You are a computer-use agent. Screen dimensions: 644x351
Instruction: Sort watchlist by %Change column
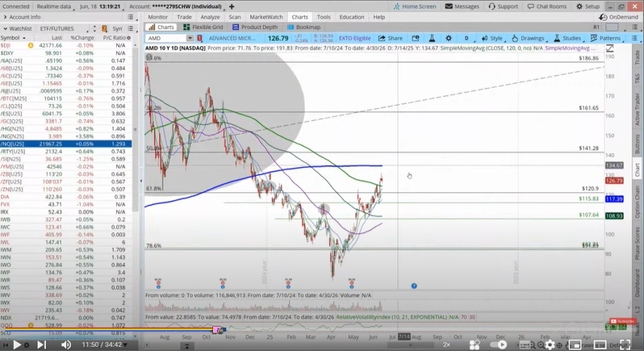(82, 38)
